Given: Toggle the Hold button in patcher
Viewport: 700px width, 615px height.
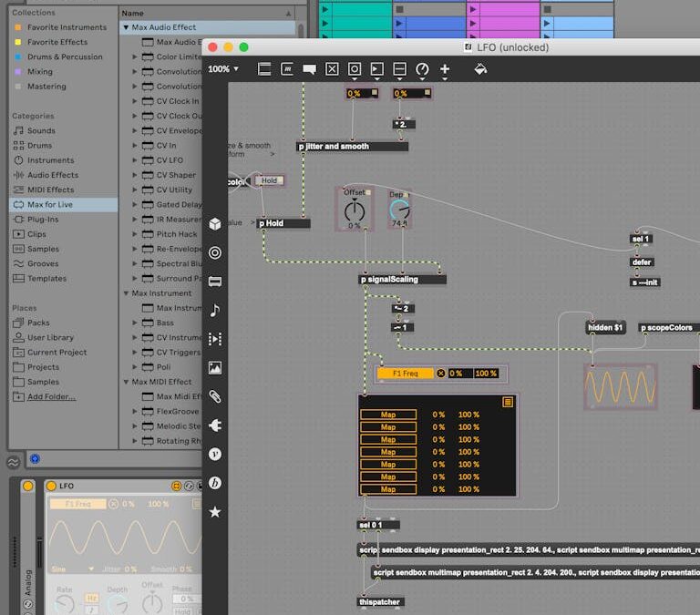Looking at the screenshot, I should [269, 180].
